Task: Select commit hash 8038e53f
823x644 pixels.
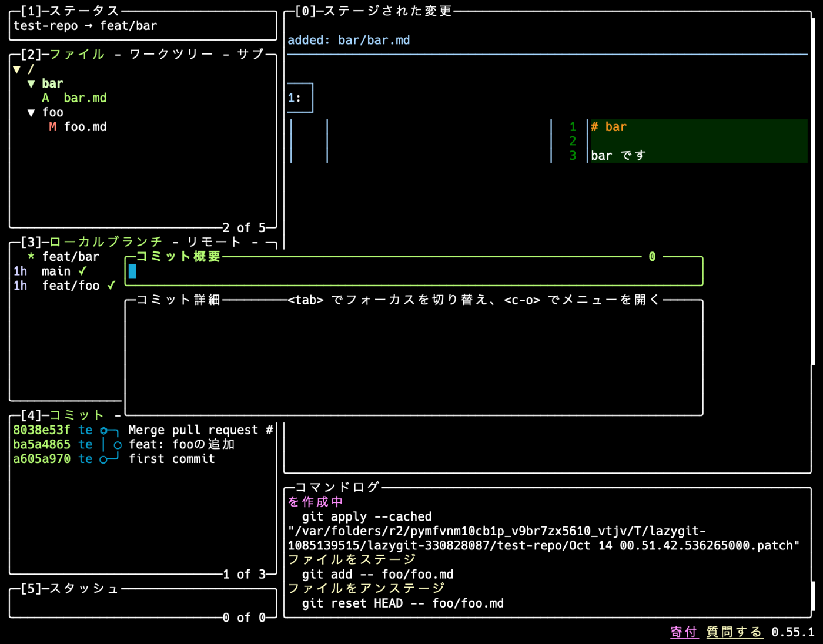Action: [x=41, y=431]
